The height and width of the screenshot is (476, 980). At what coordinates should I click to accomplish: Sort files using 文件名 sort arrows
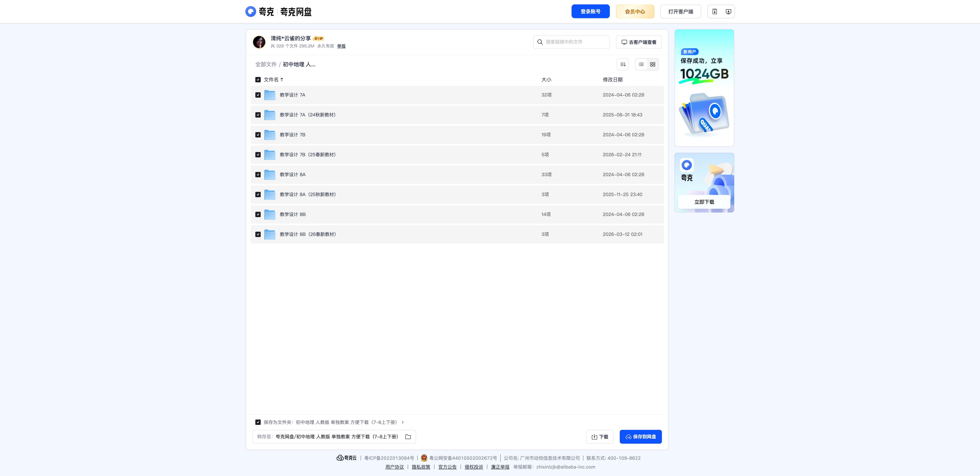[282, 79]
